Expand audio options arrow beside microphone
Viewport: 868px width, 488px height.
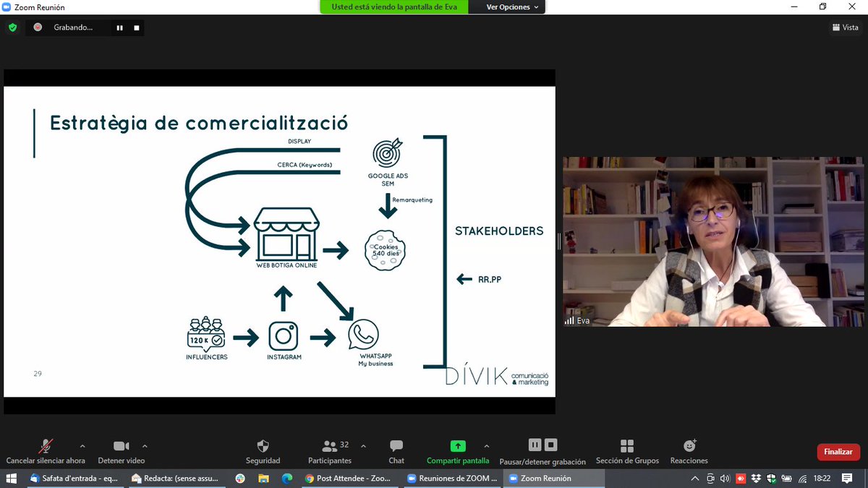(x=82, y=446)
